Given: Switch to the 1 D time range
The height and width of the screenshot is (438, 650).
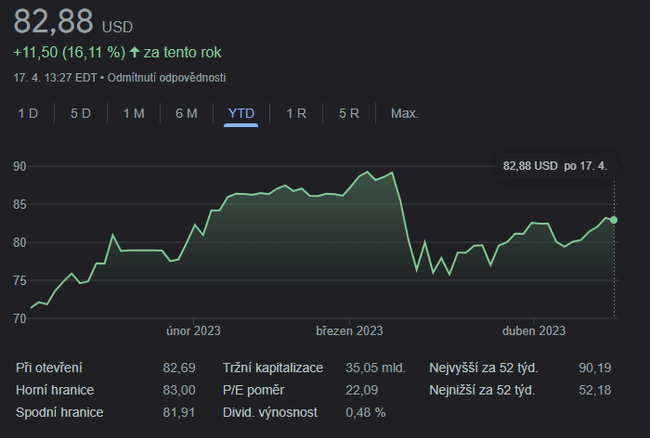Looking at the screenshot, I should 28,113.
